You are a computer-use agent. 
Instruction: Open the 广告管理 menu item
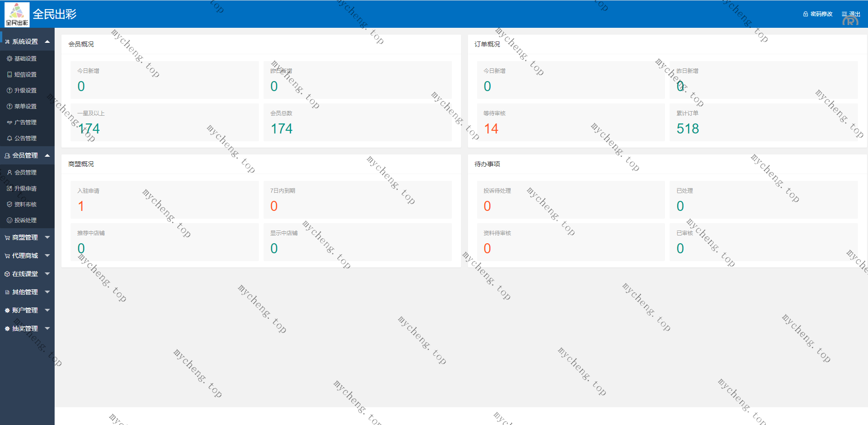(x=25, y=123)
